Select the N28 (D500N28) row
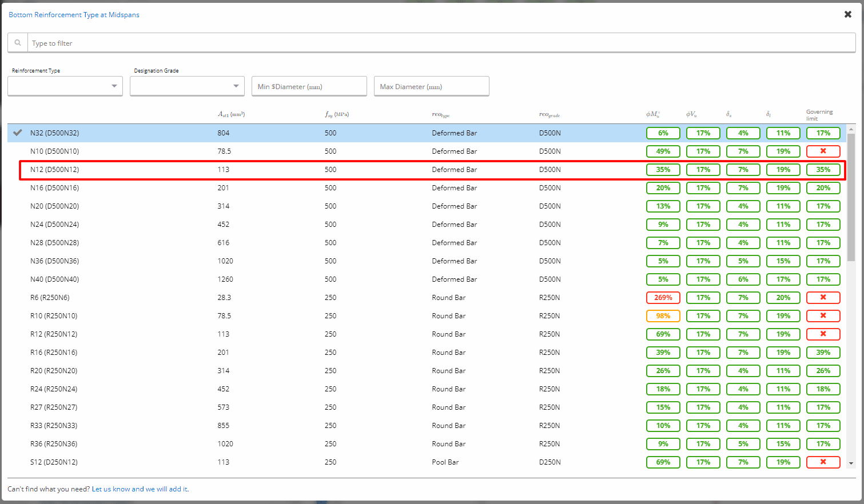The width and height of the screenshot is (864, 504). (427, 243)
